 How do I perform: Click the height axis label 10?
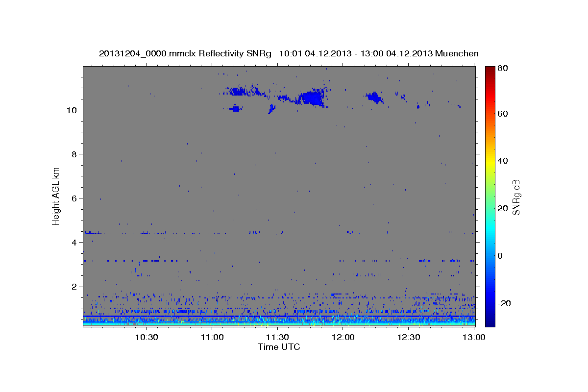point(73,110)
